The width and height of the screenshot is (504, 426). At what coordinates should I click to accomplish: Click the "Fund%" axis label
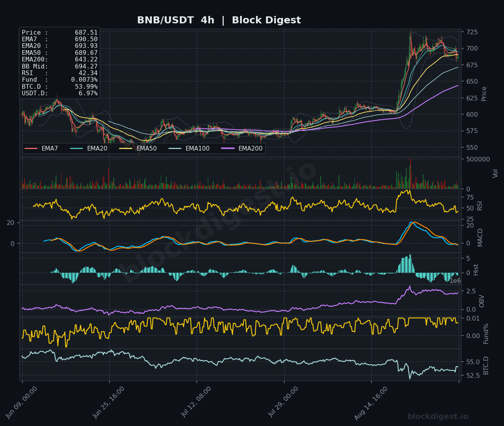pos(486,333)
